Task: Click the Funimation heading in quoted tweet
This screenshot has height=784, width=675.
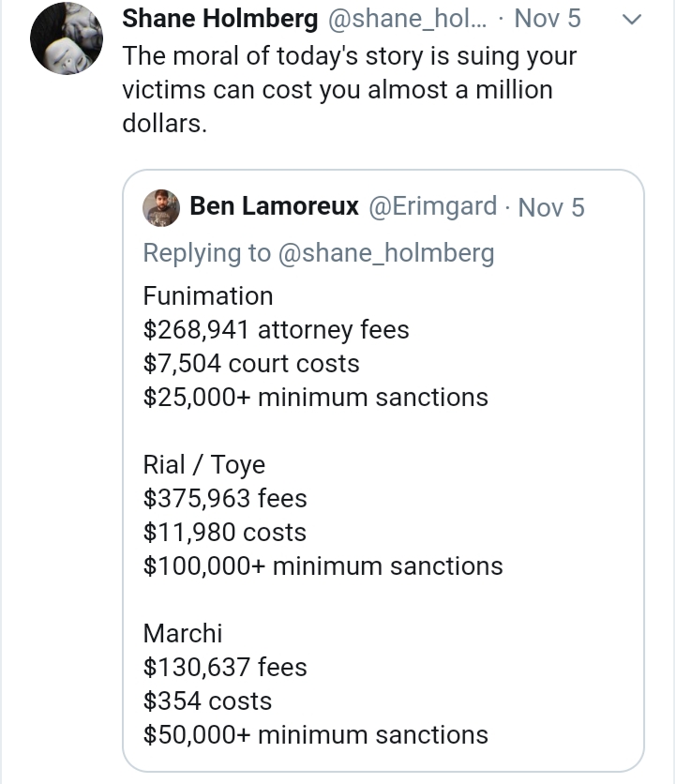Action: click(x=208, y=296)
